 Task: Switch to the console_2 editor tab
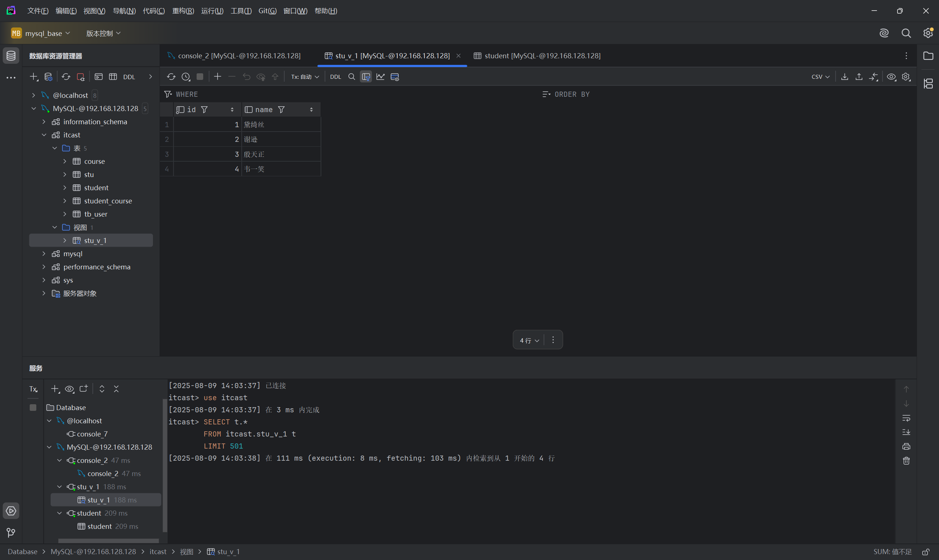click(239, 55)
